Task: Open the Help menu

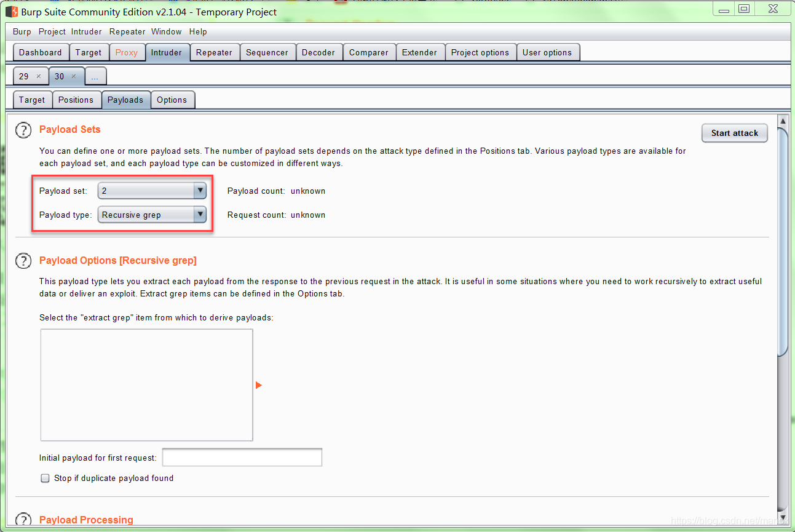Action: point(198,31)
